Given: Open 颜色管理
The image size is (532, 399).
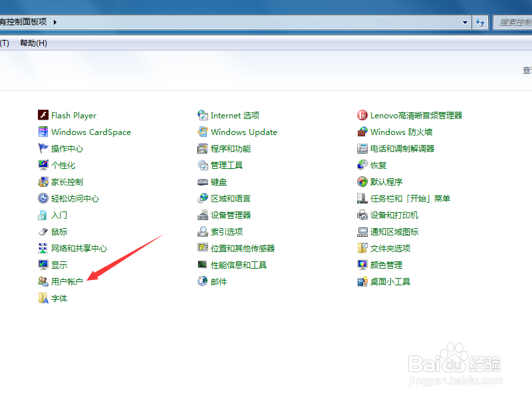Looking at the screenshot, I should (x=387, y=265).
